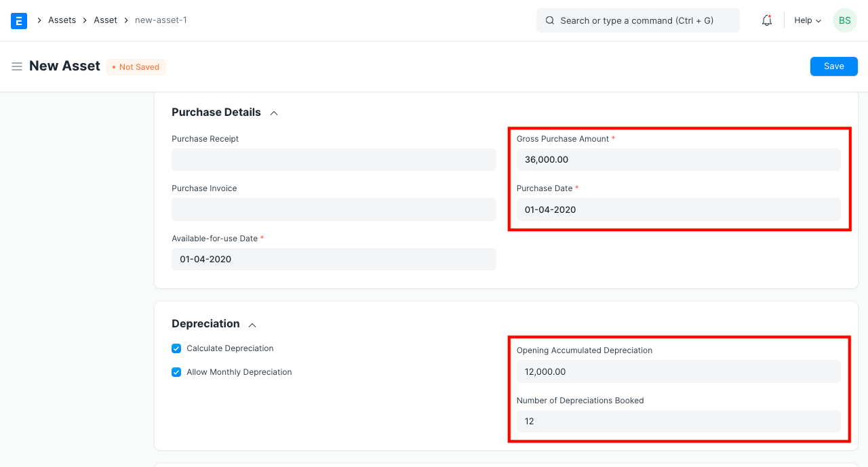This screenshot has width=868, height=467.
Task: Click the Not Saved status indicator
Action: click(136, 67)
